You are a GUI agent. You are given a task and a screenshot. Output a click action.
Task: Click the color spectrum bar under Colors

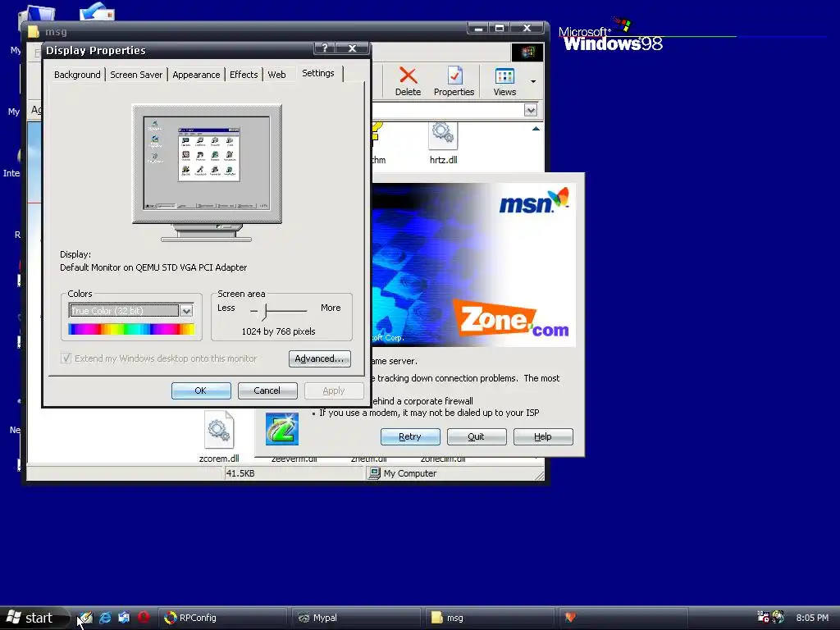[x=131, y=329]
